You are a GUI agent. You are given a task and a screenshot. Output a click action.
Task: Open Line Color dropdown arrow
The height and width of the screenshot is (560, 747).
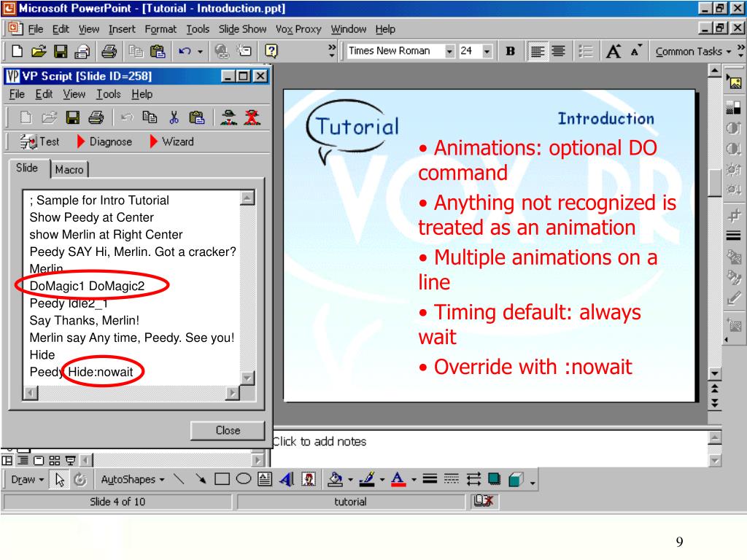[382, 480]
